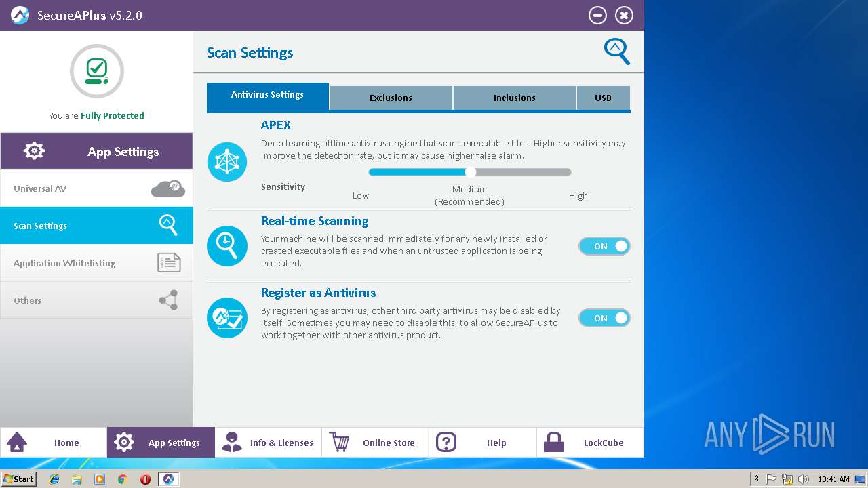Click the APEX sensitivity slider handle

pyautogui.click(x=470, y=172)
